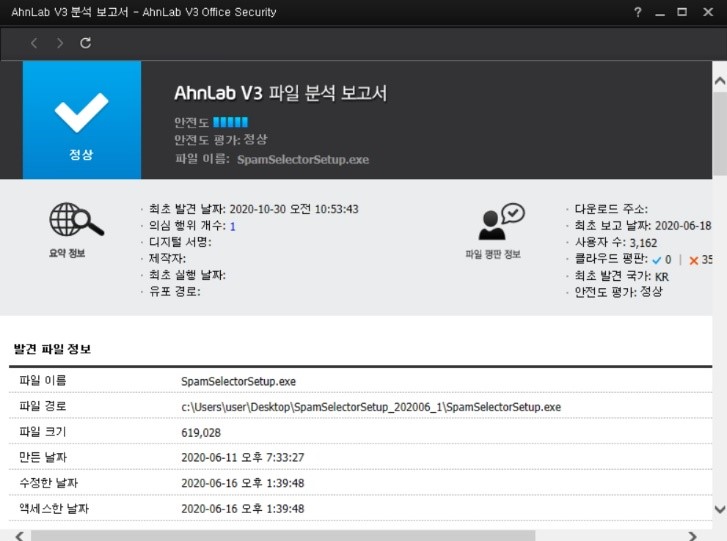Click the accessed date value in '액세스한 날짜' row

242,509
